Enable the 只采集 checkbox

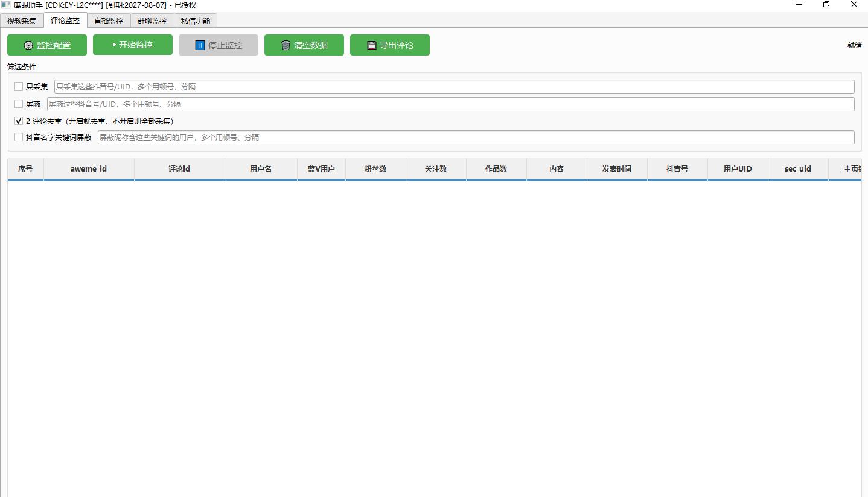tap(19, 86)
